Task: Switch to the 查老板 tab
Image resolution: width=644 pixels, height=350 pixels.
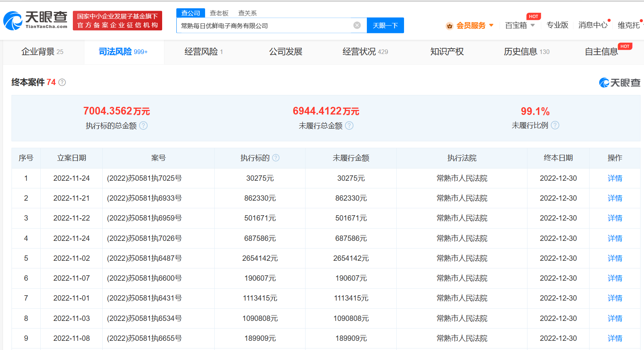Action: click(218, 13)
